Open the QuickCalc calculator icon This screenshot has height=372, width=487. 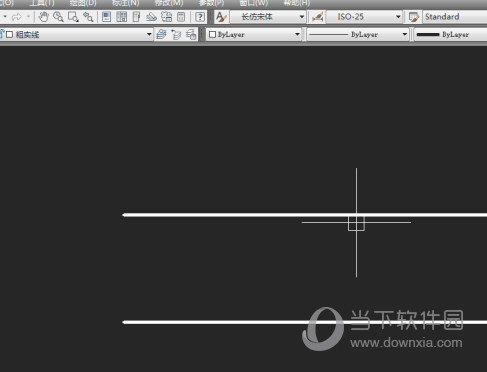click(181, 17)
